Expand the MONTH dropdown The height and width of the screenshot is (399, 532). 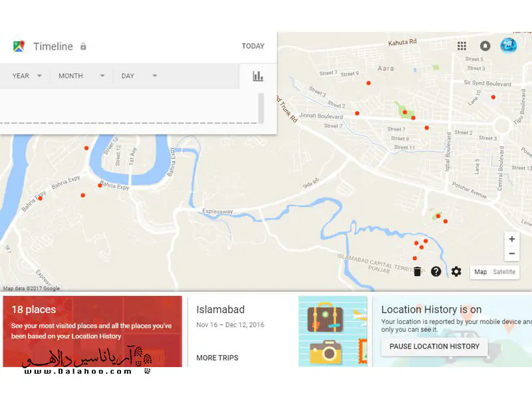[81, 76]
